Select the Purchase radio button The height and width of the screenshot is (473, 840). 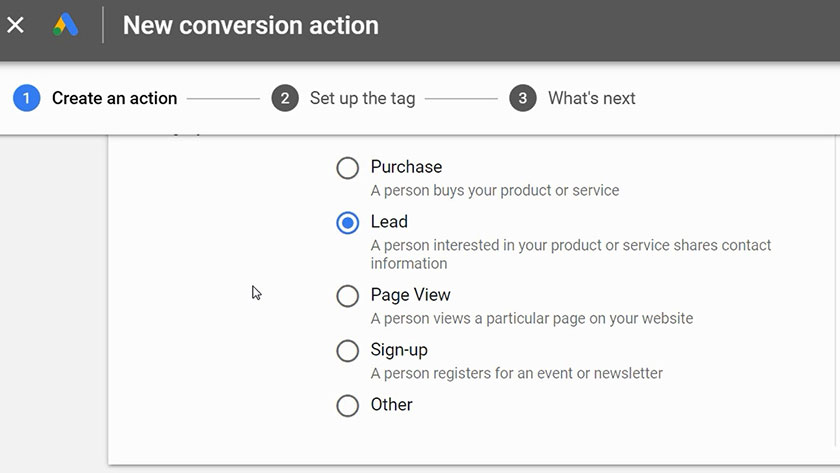347,168
